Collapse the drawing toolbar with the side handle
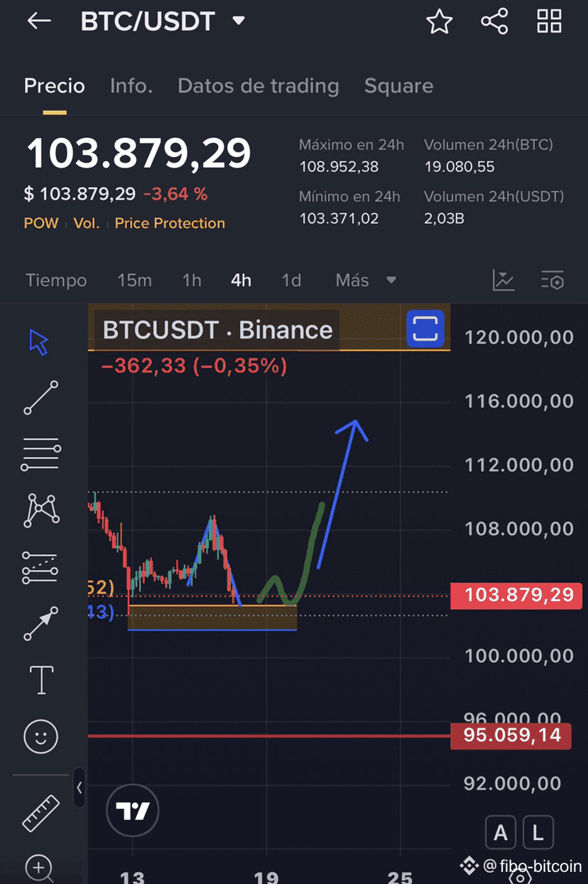 (79, 787)
